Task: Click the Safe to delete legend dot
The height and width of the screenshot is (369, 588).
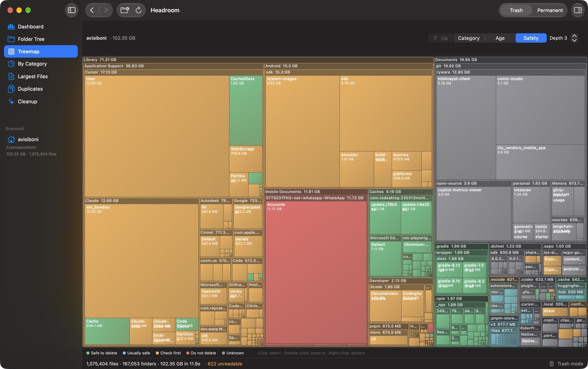Action: (88, 353)
